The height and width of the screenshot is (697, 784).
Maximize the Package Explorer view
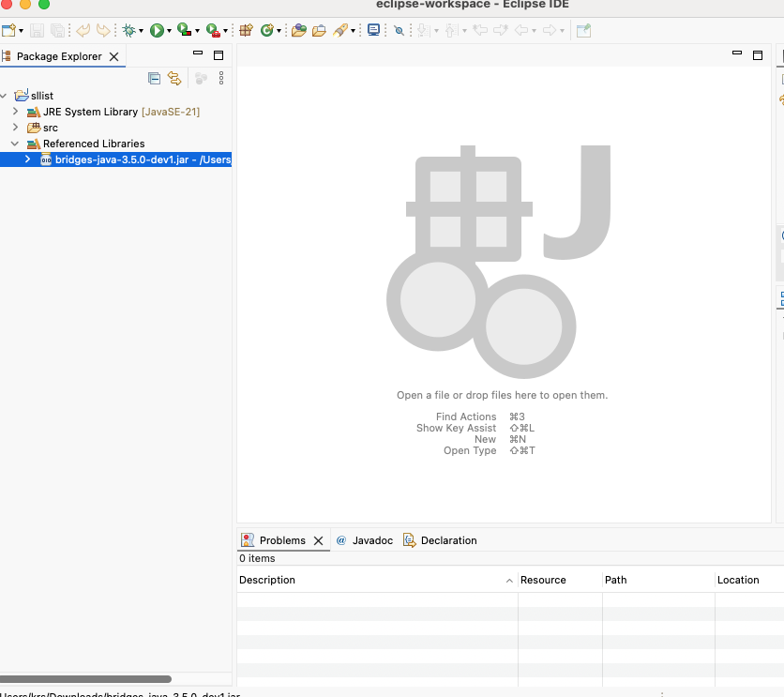pyautogui.click(x=219, y=55)
